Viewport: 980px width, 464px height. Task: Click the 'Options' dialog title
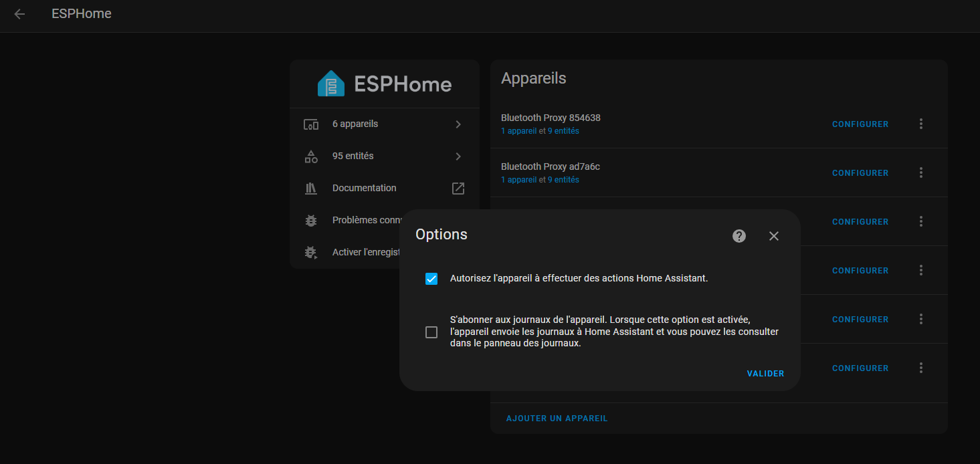[x=442, y=235]
